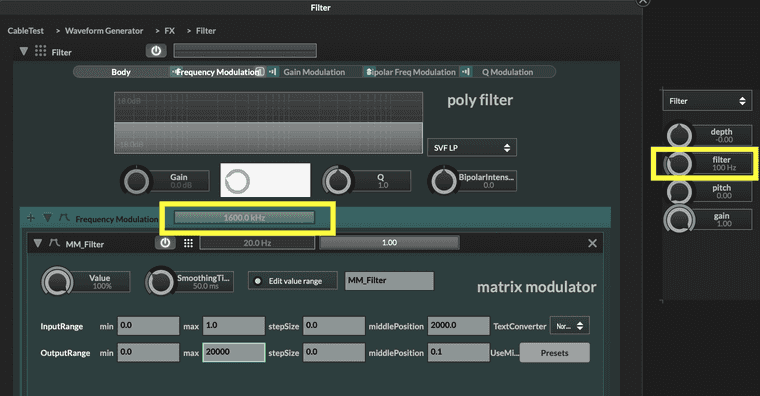Click the MM_Filter envelope shape icon

point(54,243)
